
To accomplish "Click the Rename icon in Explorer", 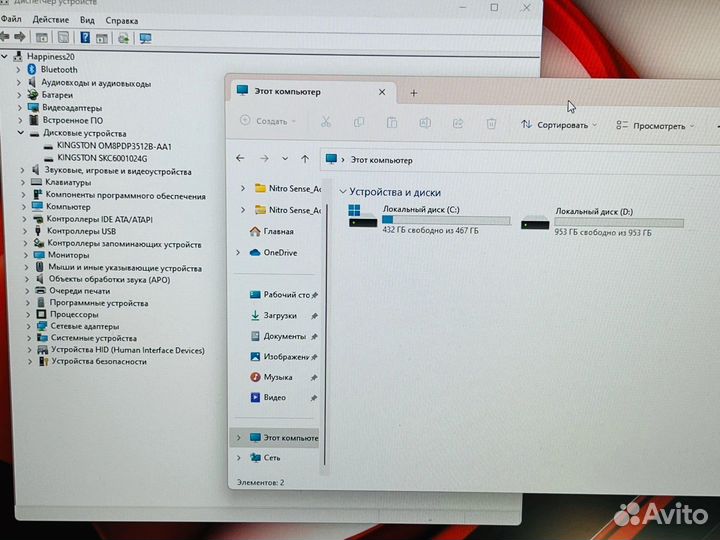I will click(425, 123).
